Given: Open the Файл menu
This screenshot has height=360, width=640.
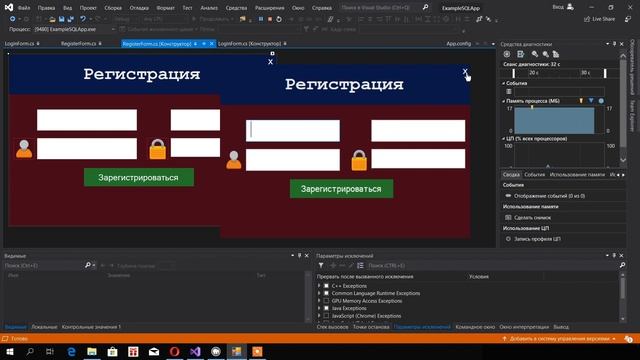Looking at the screenshot, I should point(24,8).
